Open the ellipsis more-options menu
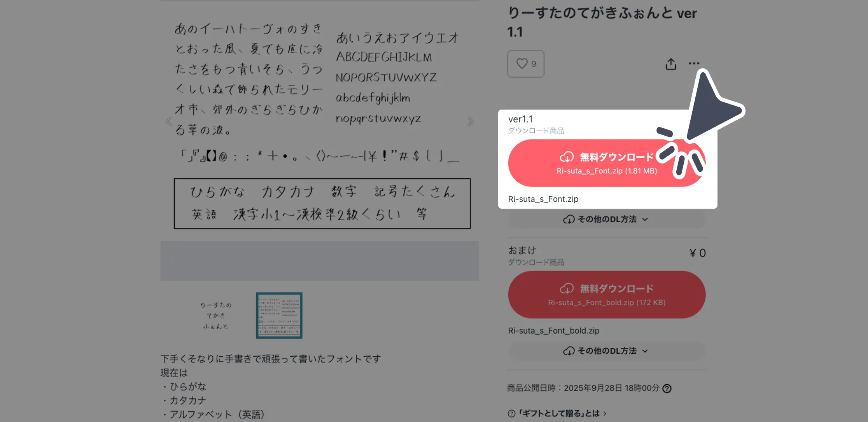 pos(693,63)
